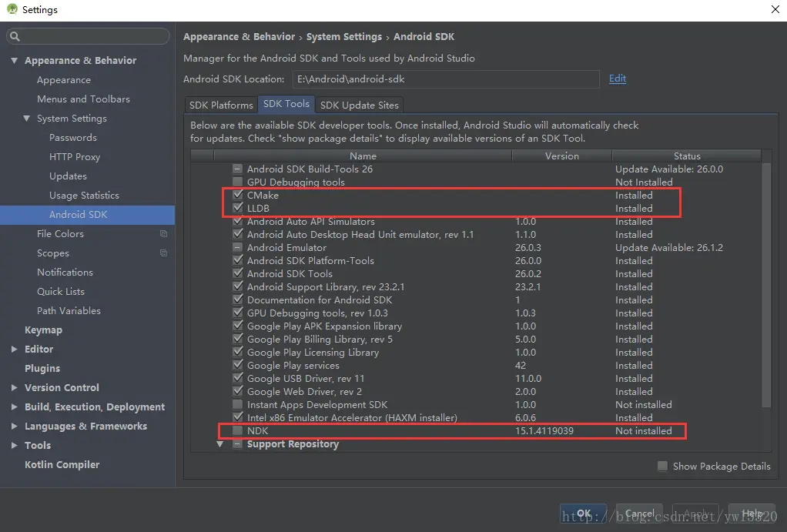Open the Path Variables settings page
The height and width of the screenshot is (532, 787).
click(x=69, y=311)
